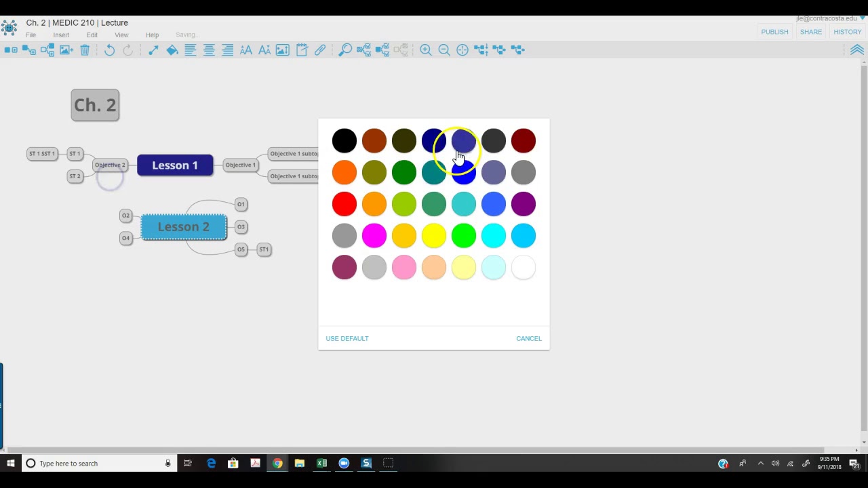Choose the magenta pink swatch
This screenshot has width=868, height=488.
point(374,236)
